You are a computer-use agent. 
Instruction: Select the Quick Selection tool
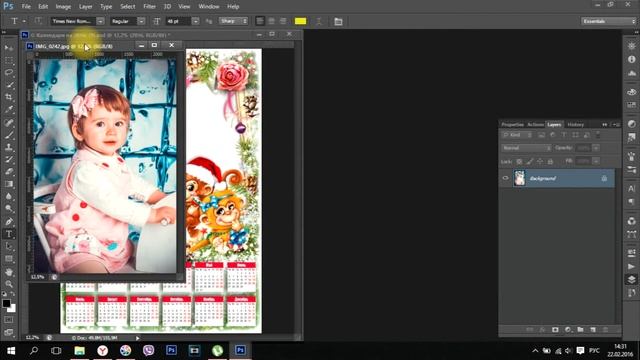pyautogui.click(x=9, y=85)
